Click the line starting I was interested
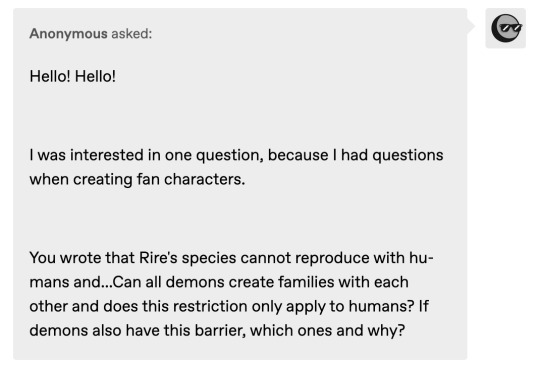Image resolution: width=540 pixels, height=370 pixels. click(x=236, y=155)
